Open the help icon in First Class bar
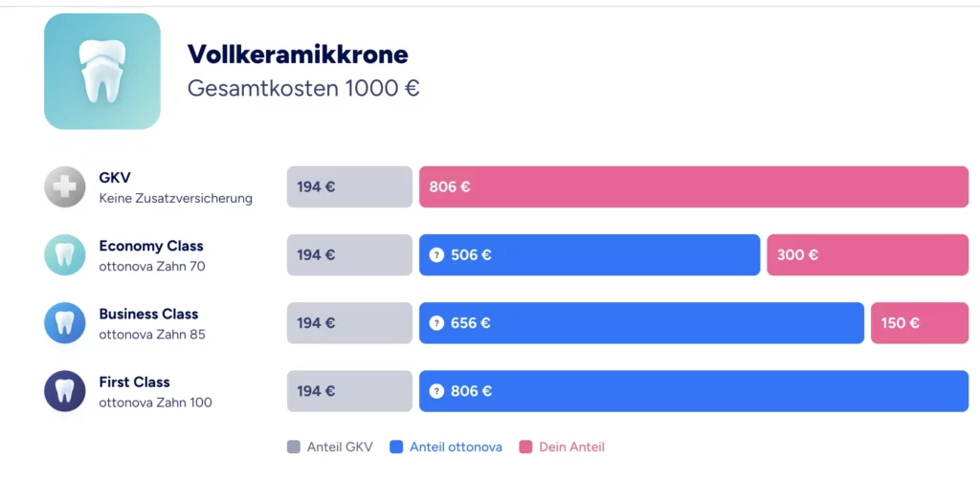Screen dimensions: 980x480 coord(436,391)
